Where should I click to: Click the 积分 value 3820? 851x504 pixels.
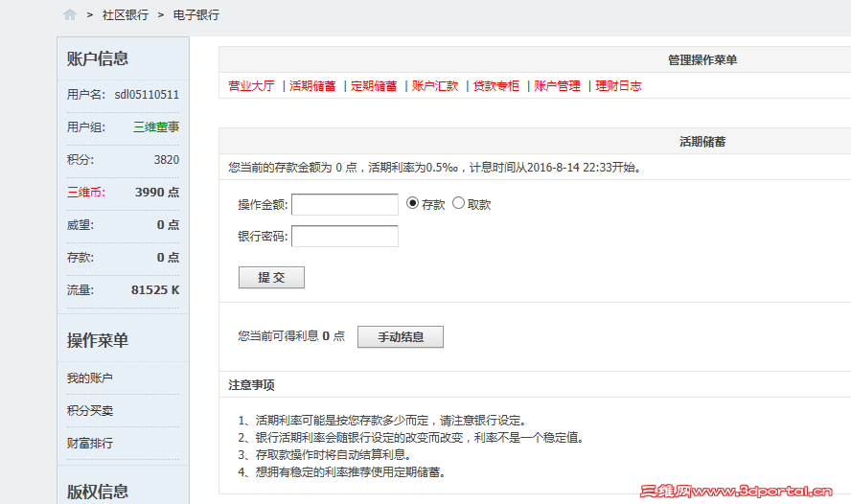coord(167,159)
